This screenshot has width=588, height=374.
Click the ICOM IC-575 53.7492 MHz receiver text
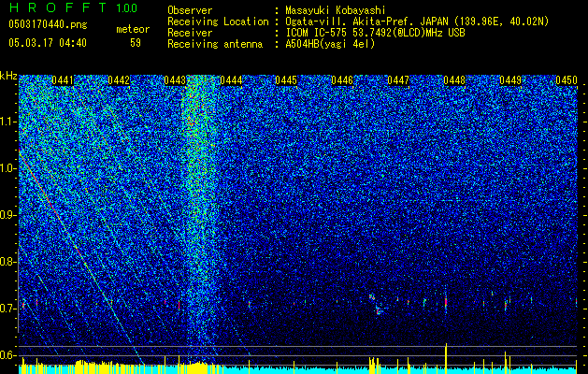click(x=375, y=33)
